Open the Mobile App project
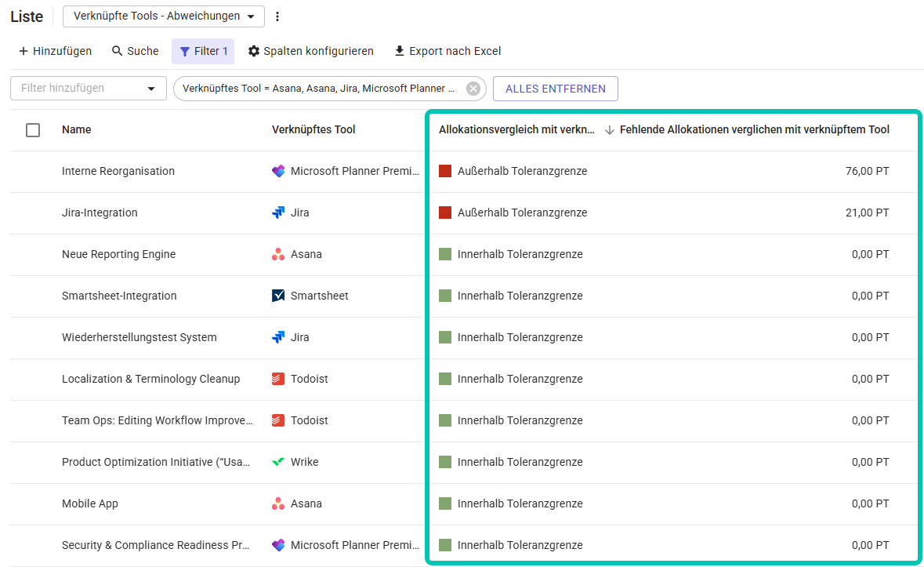The width and height of the screenshot is (924, 567). (90, 503)
